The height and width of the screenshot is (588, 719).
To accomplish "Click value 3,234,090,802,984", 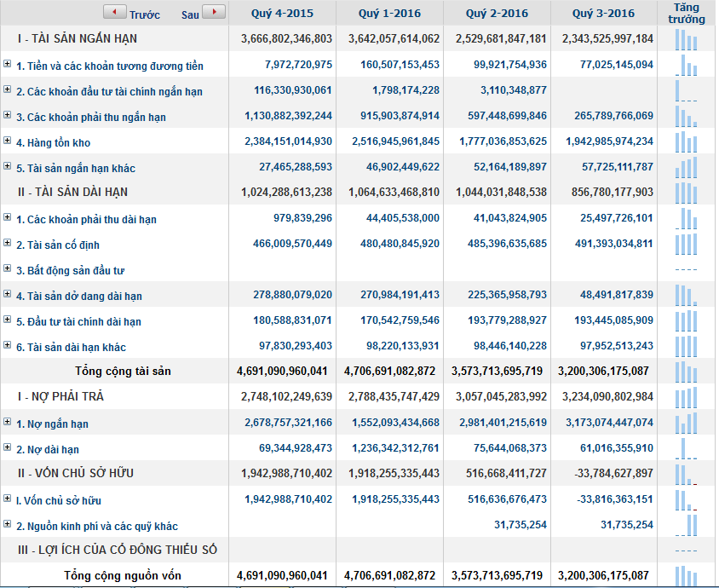I will point(608,397).
